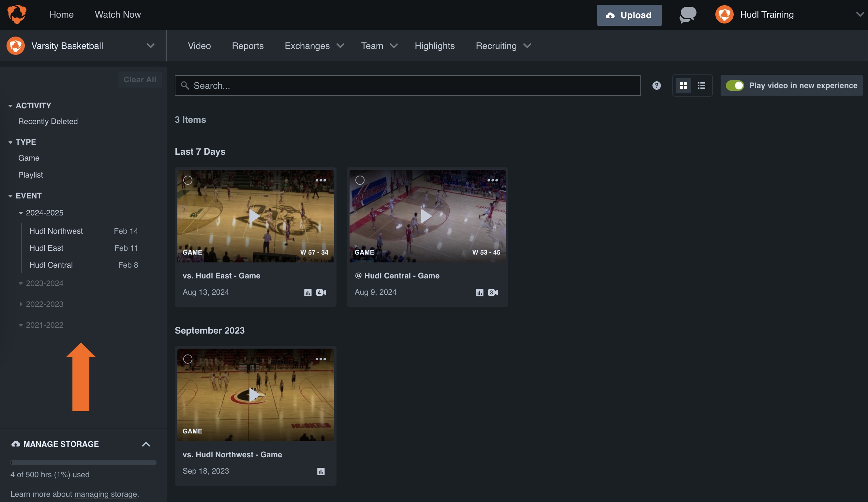
Task: Play the Hudl Central game thumbnail
Action: point(427,215)
